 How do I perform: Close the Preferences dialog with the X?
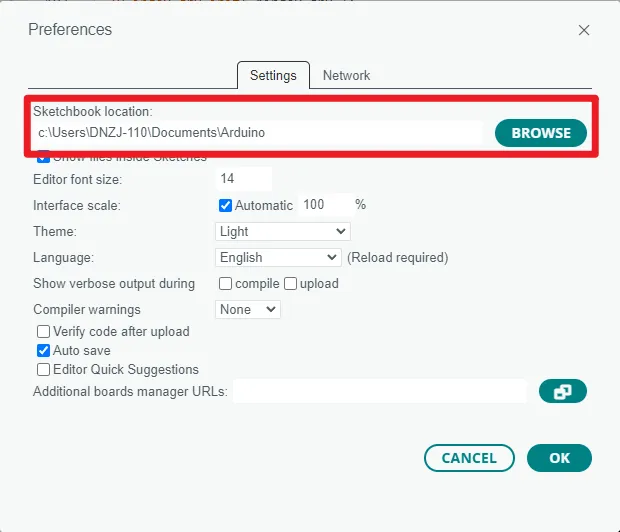584,30
